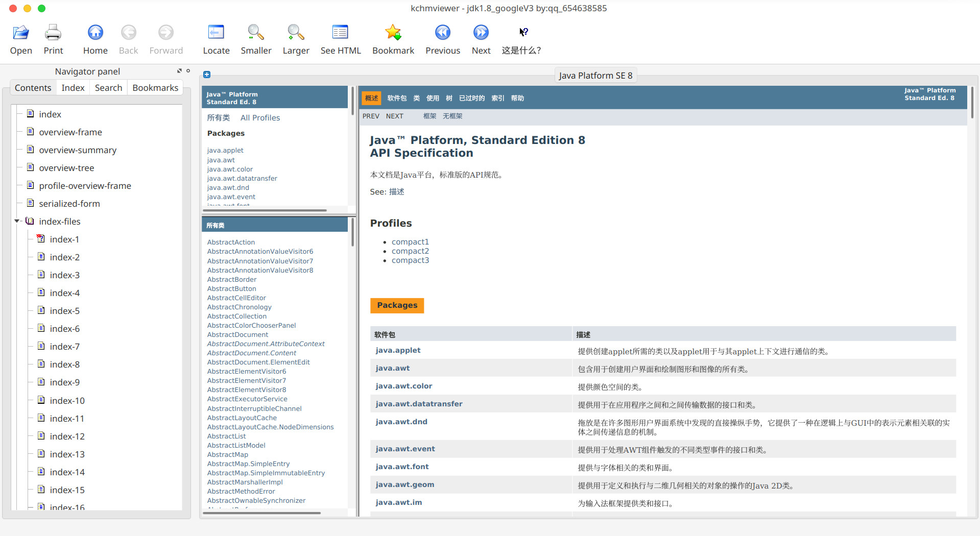The width and height of the screenshot is (980, 536).
Task: Open See HTML source icon
Action: (x=340, y=33)
